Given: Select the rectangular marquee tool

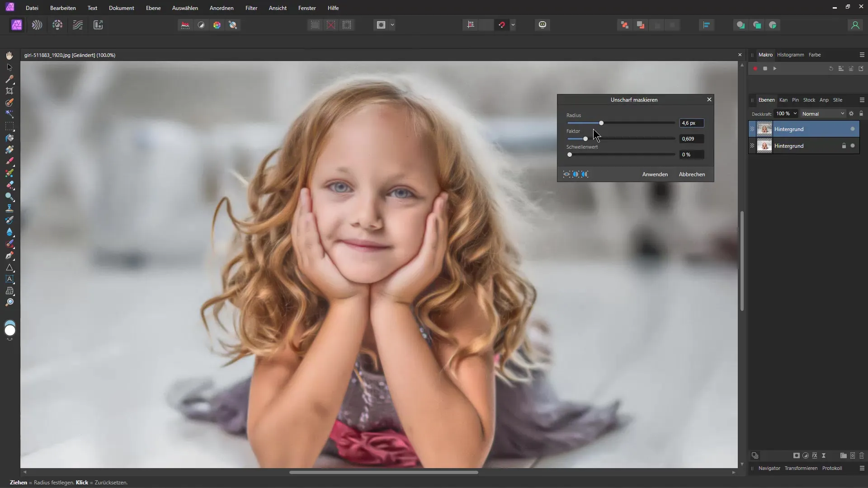Looking at the screenshot, I should click(x=9, y=126).
